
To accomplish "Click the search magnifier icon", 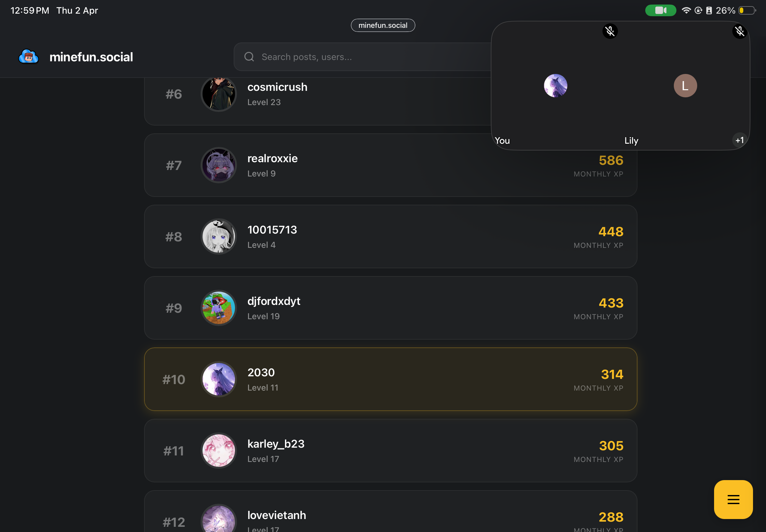I will point(249,57).
